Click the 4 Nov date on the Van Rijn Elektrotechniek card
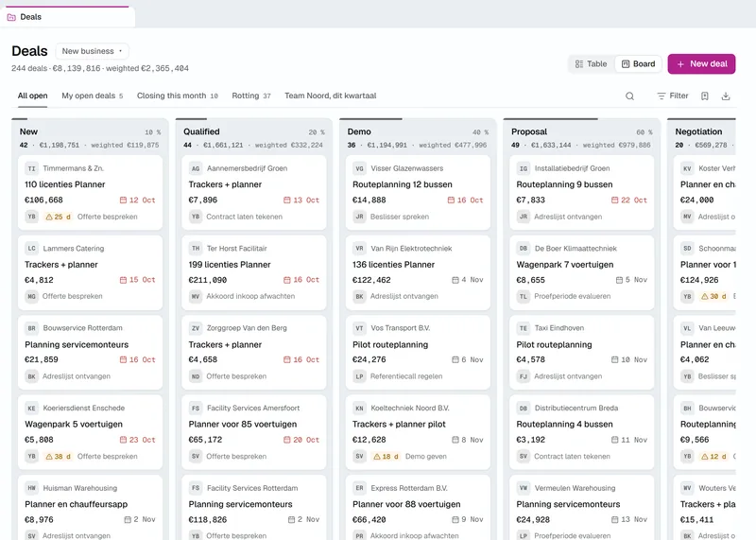Viewport: 756px width, 540px height. pos(467,280)
